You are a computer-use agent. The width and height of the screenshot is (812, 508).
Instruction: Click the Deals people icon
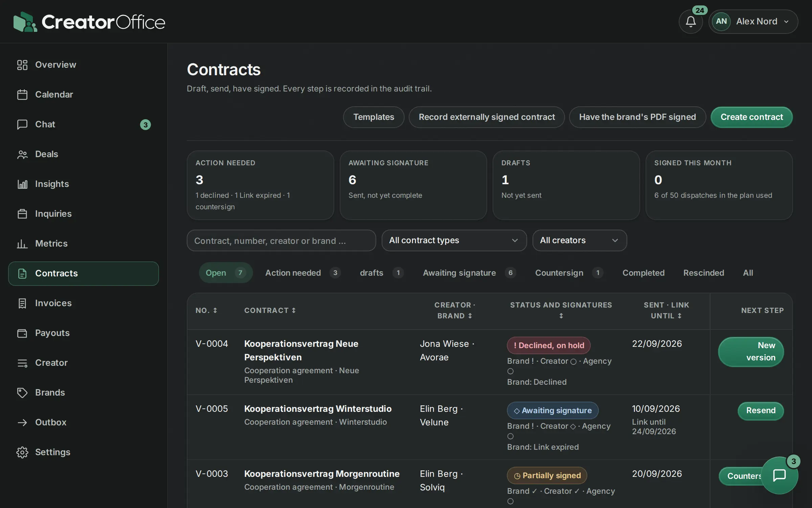click(x=22, y=154)
